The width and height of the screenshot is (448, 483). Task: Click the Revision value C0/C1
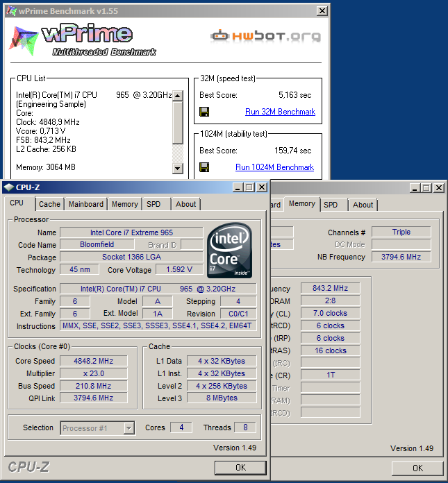coord(238,314)
